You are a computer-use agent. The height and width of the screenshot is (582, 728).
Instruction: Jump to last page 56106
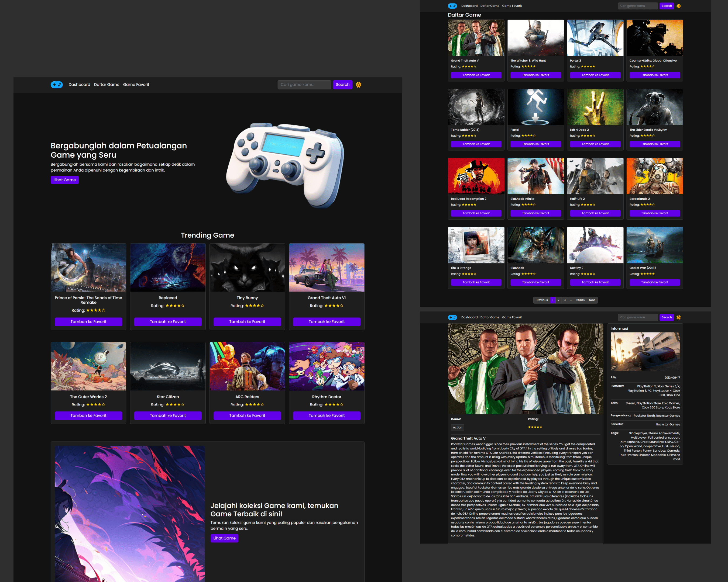(x=580, y=300)
